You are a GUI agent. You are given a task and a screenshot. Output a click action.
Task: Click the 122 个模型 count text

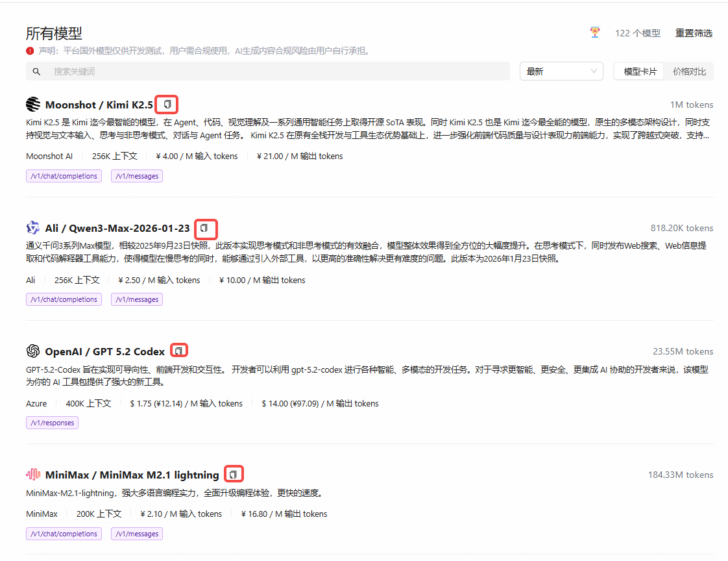637,33
